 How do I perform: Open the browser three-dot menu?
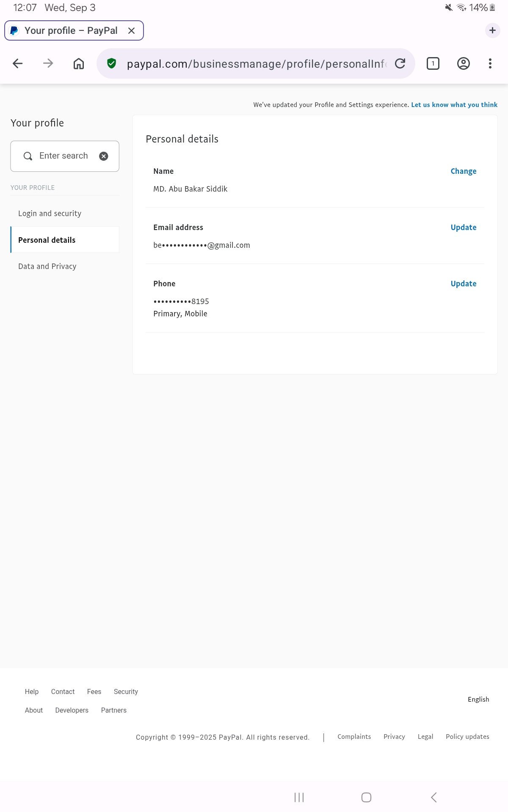point(490,63)
